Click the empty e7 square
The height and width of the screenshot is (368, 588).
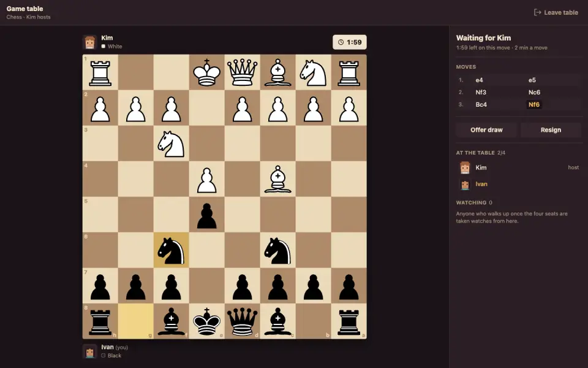pyautogui.click(x=206, y=286)
